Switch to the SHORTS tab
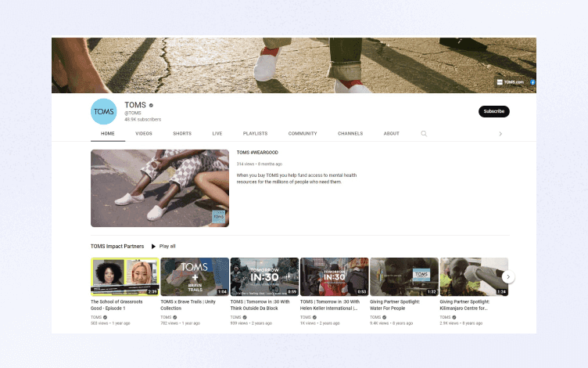The height and width of the screenshot is (368, 588). pos(182,134)
